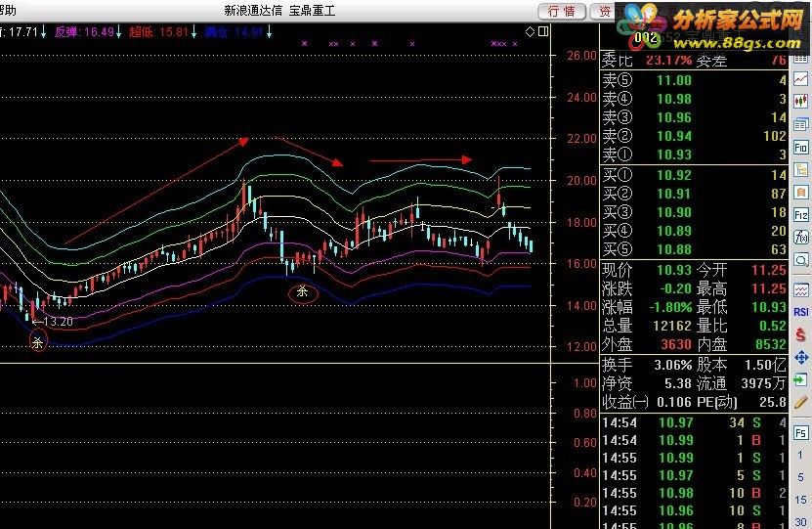Click the 涨幅 -1.80% value
Image resolution: width=812 pixels, height=529 pixels.
(x=670, y=307)
